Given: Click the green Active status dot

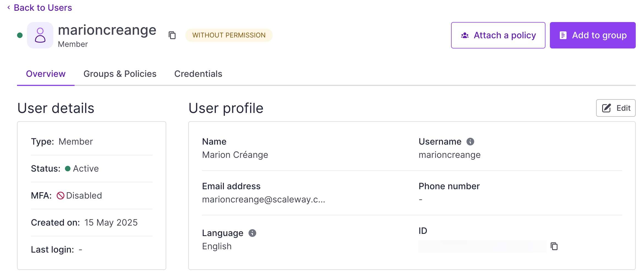Looking at the screenshot, I should (68, 169).
